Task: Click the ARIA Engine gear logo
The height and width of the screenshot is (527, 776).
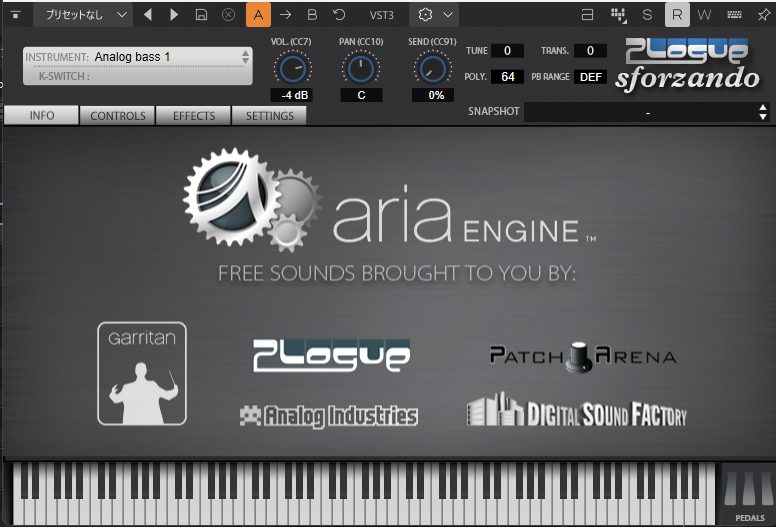Action: pyautogui.click(x=252, y=198)
